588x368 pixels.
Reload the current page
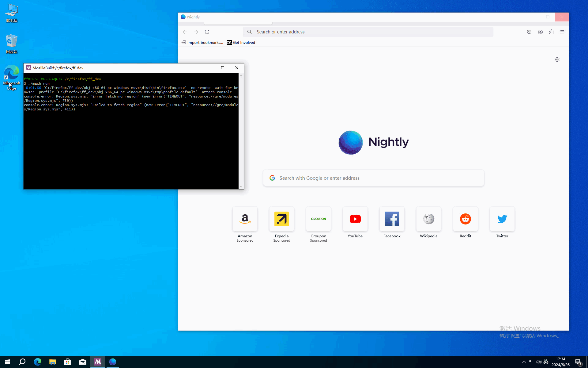click(x=207, y=32)
